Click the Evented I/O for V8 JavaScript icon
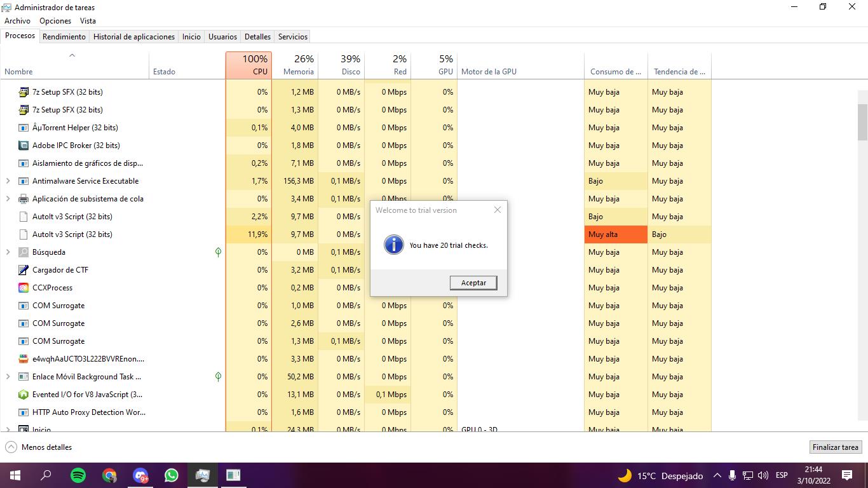This screenshot has height=488, width=868. tap(24, 395)
